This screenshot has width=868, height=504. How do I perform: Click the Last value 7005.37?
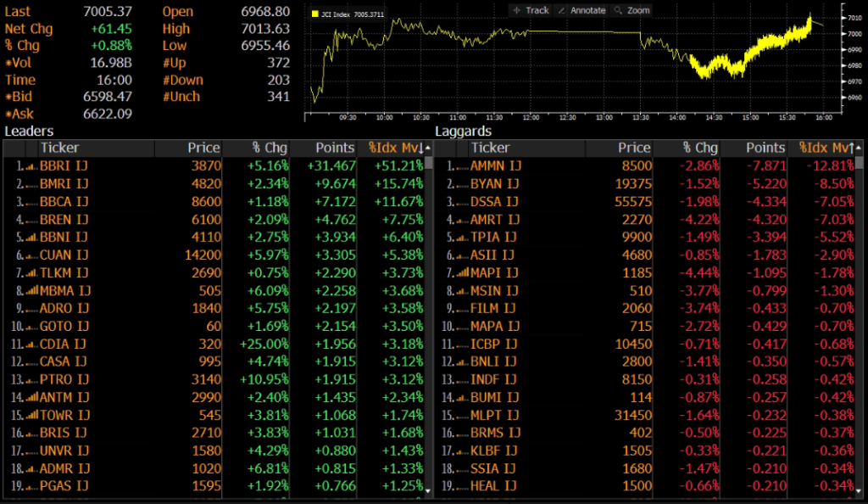[x=108, y=12]
